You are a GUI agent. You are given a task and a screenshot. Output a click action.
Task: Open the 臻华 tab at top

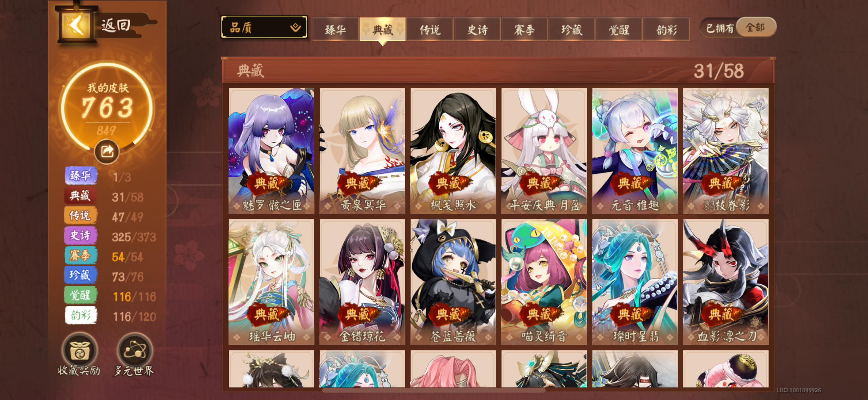click(336, 30)
